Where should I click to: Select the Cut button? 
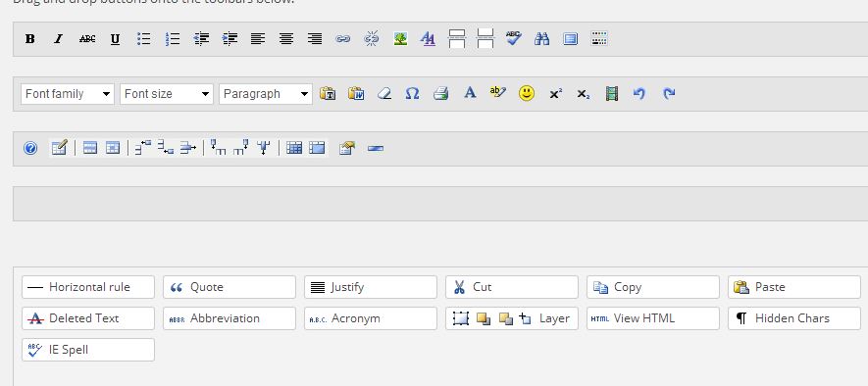point(512,287)
